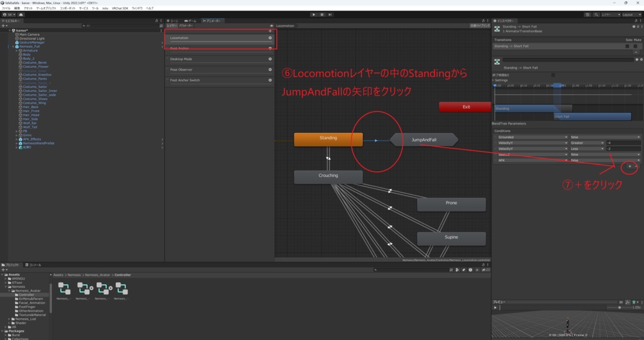Click Nemesis_Avatar in Project breadcrumb
644x340 pixels.
(97, 275)
